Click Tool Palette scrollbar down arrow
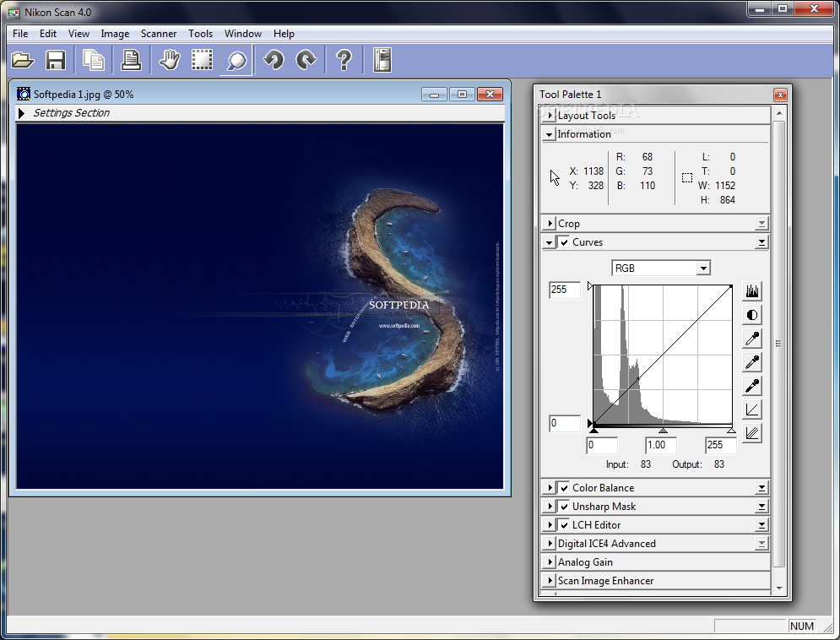Viewport: 840px width, 640px height. (779, 588)
